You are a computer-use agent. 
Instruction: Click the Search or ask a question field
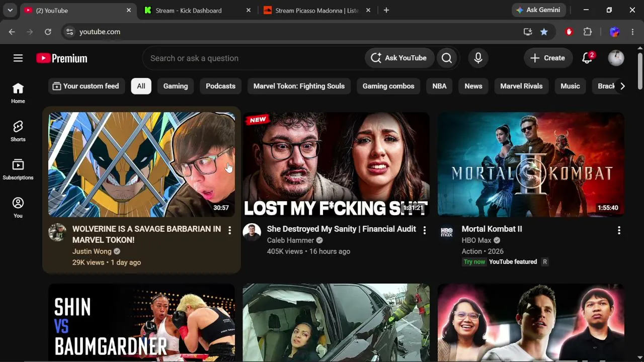(254, 58)
